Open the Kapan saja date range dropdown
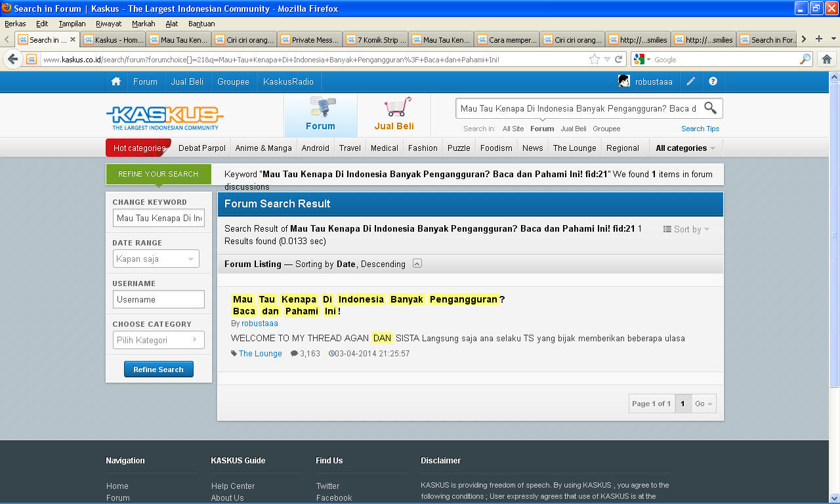The height and width of the screenshot is (504, 840). pos(156,259)
